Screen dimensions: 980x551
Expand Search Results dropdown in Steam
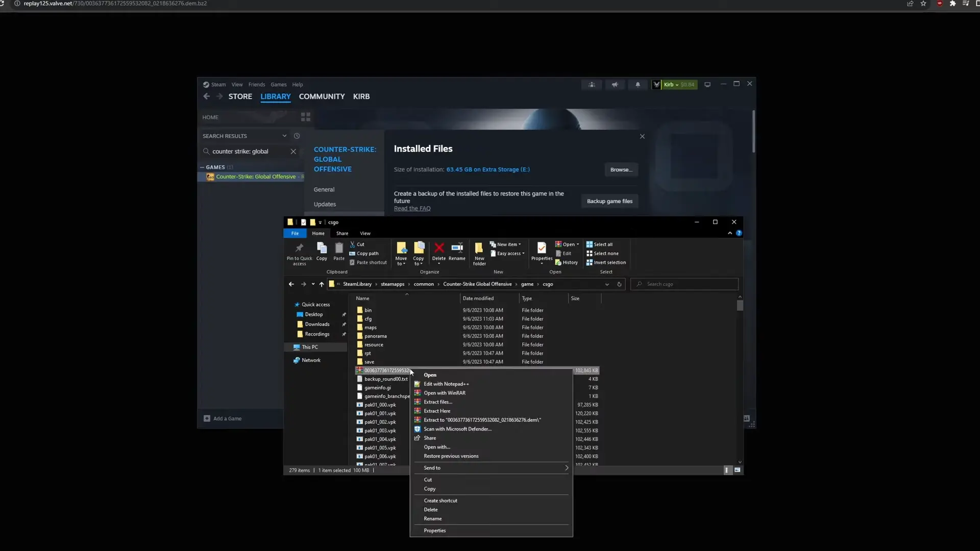(x=284, y=136)
